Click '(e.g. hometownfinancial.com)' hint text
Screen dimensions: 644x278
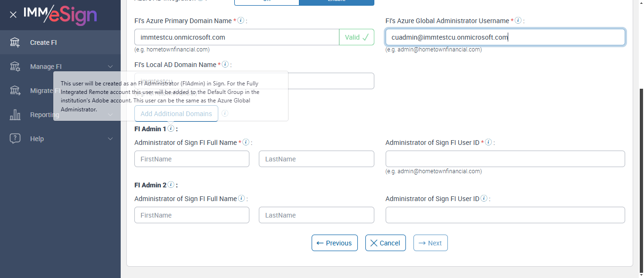(x=172, y=50)
